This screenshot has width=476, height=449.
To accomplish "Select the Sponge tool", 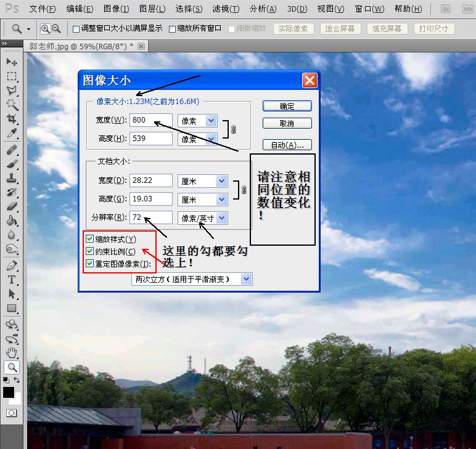I will [x=12, y=249].
